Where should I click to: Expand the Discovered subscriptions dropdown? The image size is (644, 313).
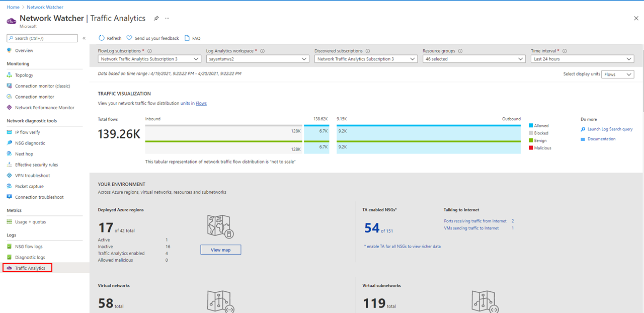[x=366, y=59]
